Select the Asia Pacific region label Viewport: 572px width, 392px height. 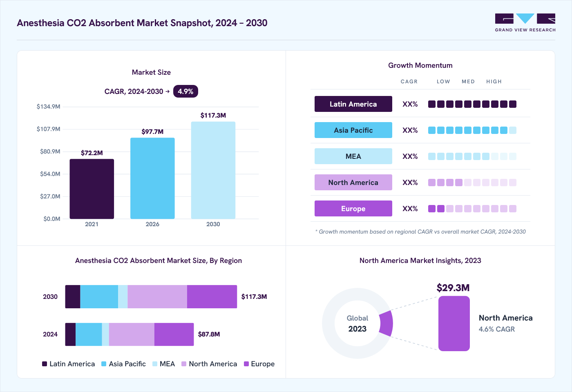pyautogui.click(x=353, y=130)
